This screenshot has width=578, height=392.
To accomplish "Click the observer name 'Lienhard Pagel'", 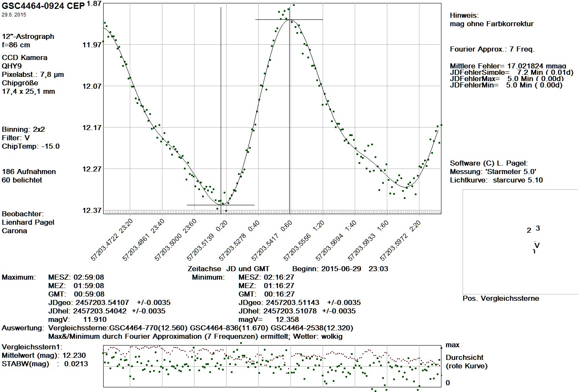I will (28, 222).
